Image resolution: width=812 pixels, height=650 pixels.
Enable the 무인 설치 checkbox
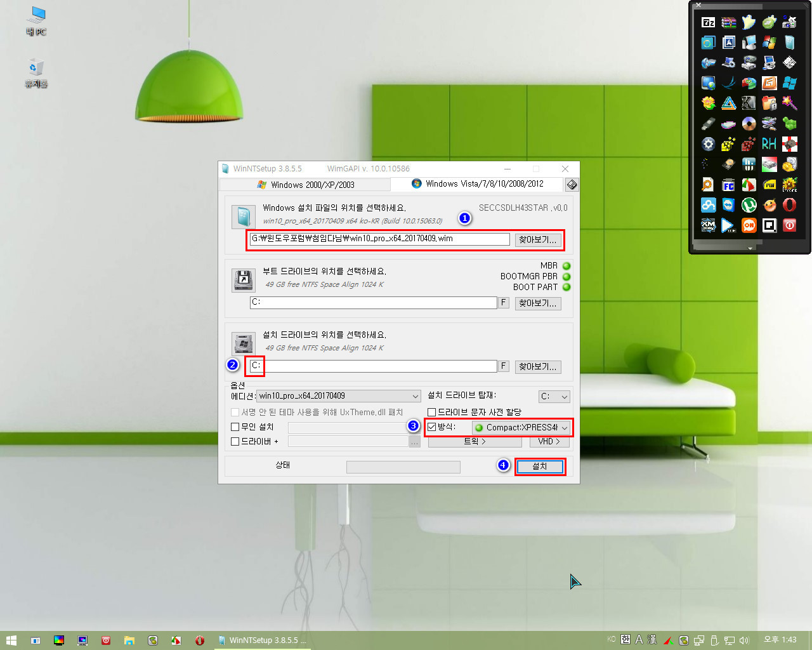pyautogui.click(x=235, y=427)
